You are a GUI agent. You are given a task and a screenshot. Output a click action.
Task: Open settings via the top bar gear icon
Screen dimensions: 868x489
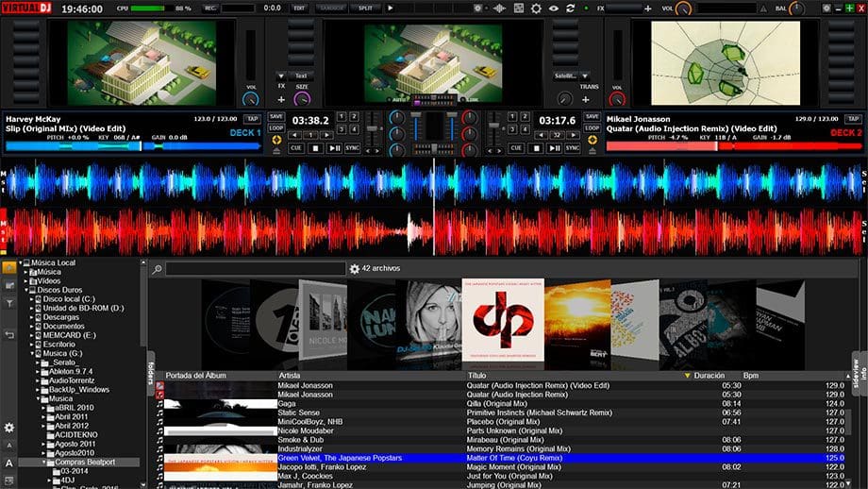click(536, 8)
